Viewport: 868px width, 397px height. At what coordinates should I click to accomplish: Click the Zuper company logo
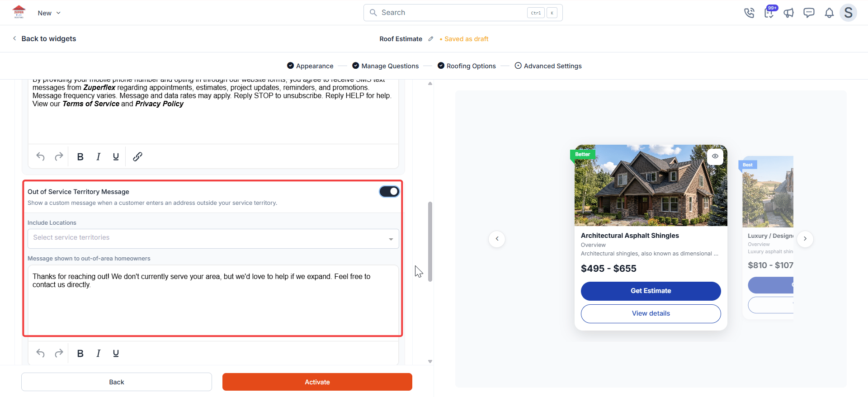point(19,12)
